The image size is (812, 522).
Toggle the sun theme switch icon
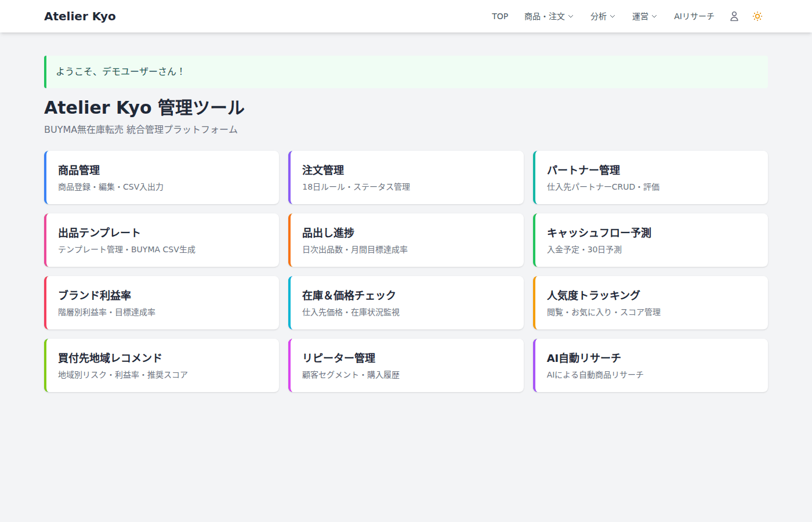click(x=757, y=16)
